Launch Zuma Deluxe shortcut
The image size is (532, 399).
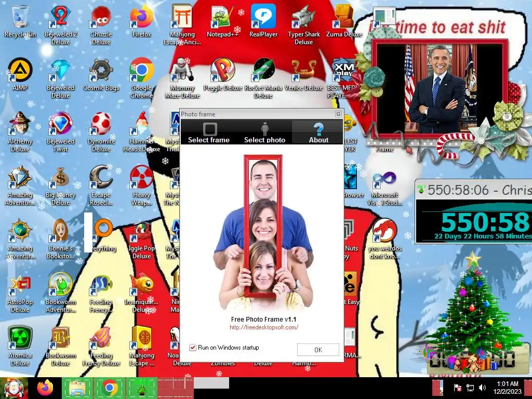(x=344, y=21)
